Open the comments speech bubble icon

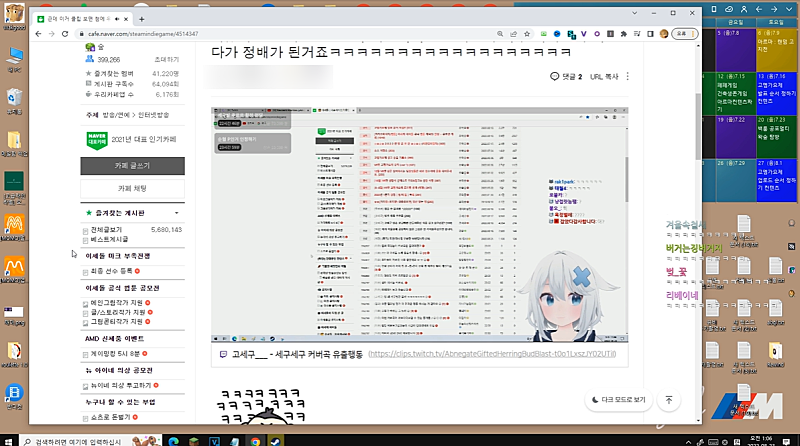(x=555, y=76)
